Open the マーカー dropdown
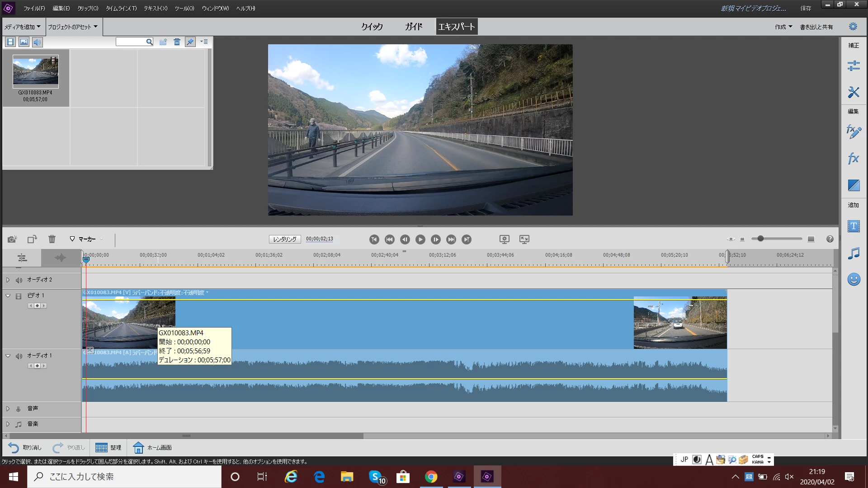Image resolution: width=868 pixels, height=488 pixels. [x=87, y=239]
